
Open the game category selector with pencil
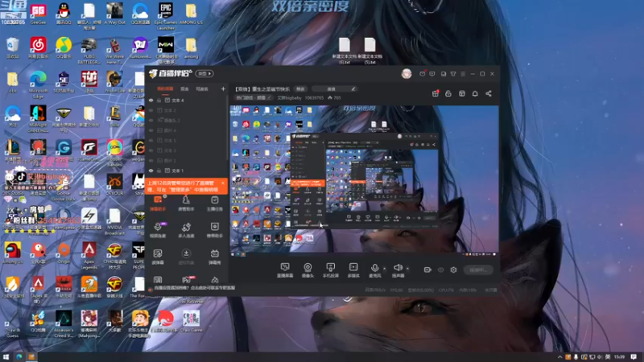pyautogui.click(x=253, y=97)
